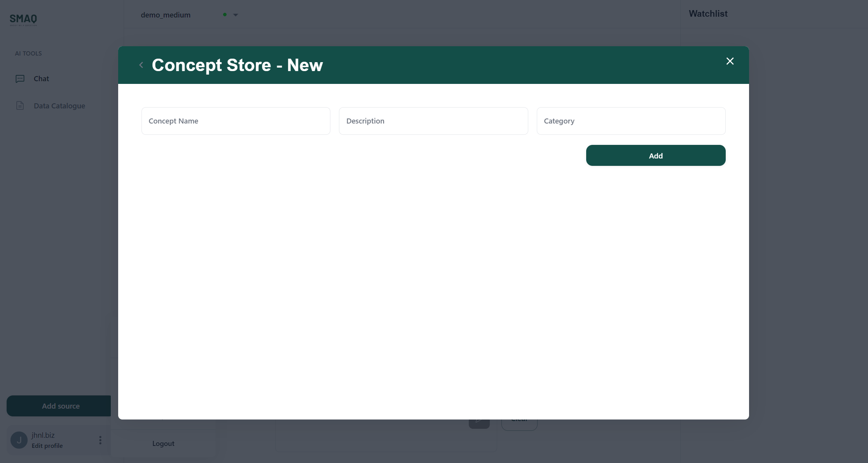This screenshot has width=868, height=463.
Task: Click the J user avatar
Action: 19,440
